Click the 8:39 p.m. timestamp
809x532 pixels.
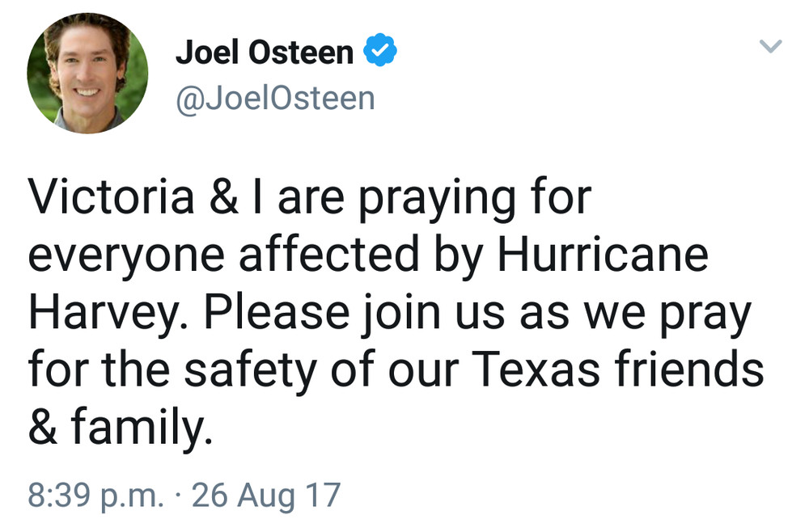click(x=96, y=495)
